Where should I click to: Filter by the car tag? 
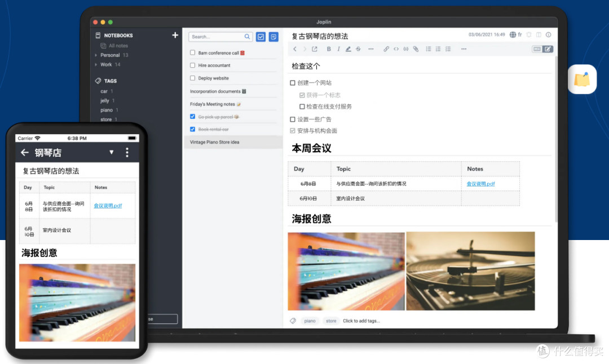coord(104,91)
